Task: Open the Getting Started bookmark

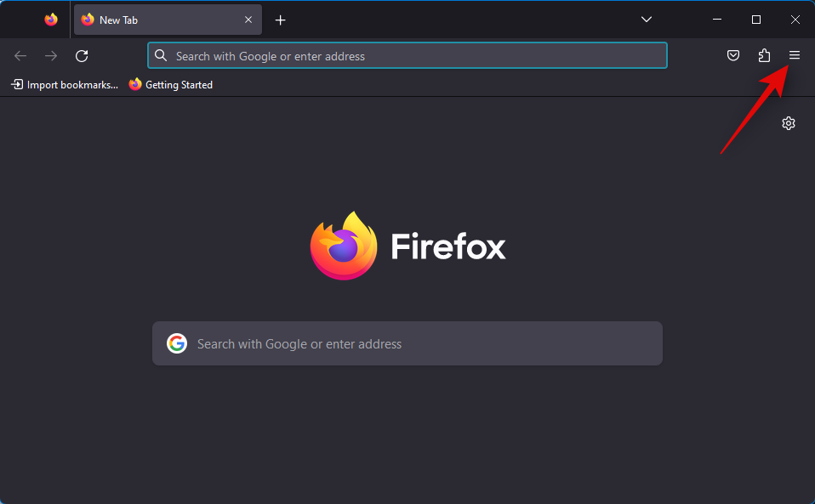Action: click(x=171, y=85)
